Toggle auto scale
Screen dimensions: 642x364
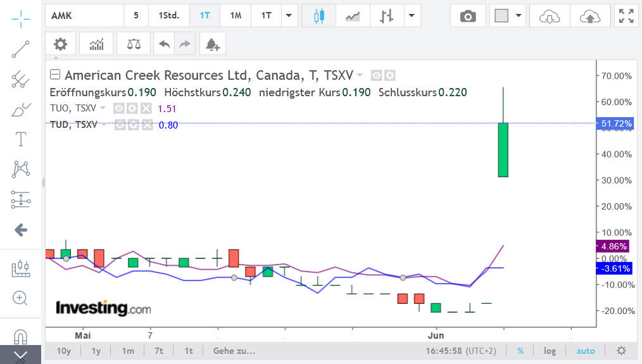586,351
